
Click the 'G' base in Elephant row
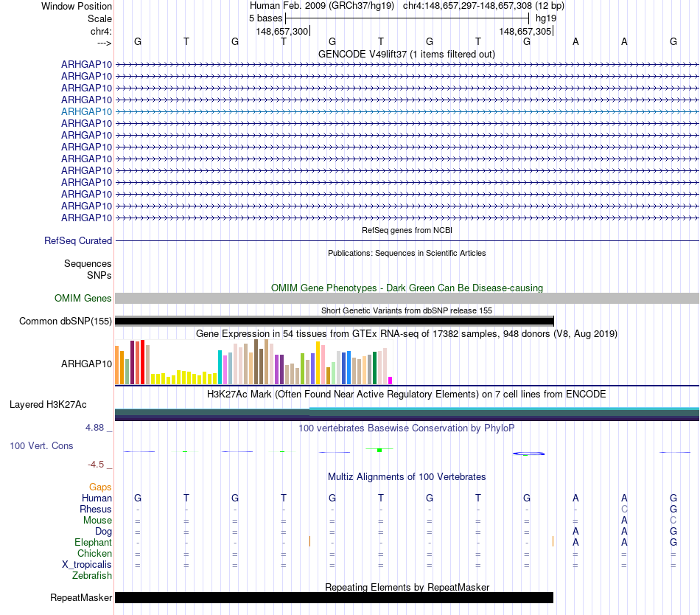(x=673, y=543)
